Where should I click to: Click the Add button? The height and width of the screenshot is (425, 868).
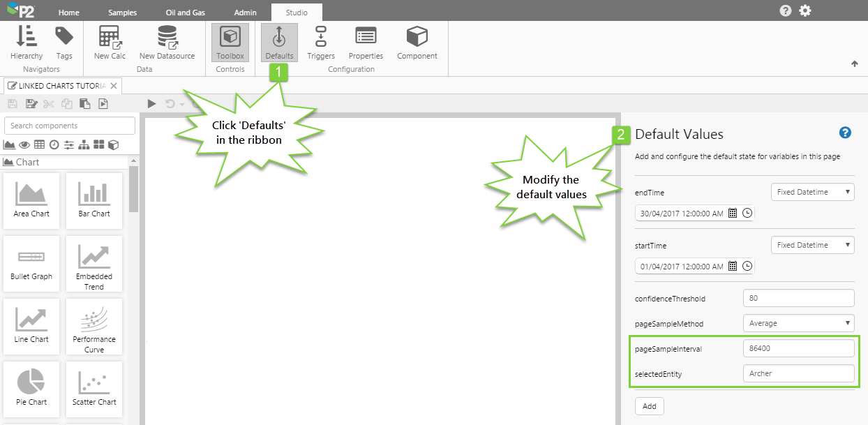pyautogui.click(x=650, y=406)
